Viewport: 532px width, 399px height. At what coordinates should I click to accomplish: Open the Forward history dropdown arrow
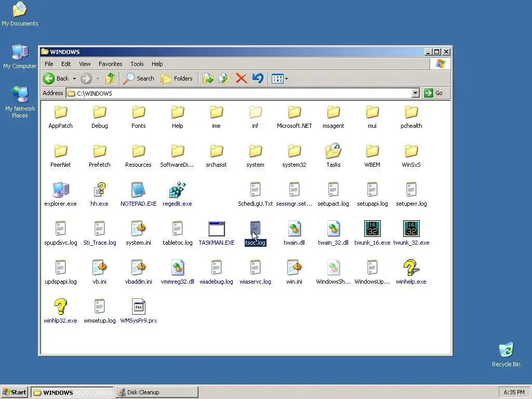pyautogui.click(x=98, y=79)
